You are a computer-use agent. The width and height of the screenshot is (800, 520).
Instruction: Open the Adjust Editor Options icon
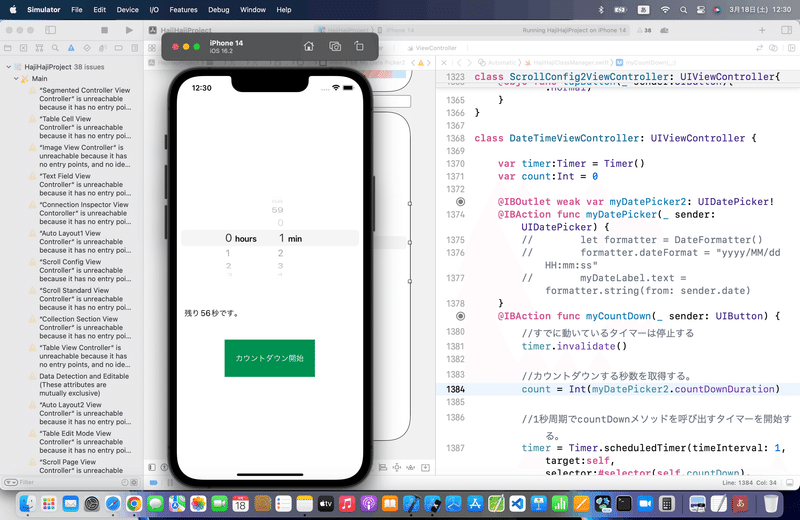tap(773, 48)
